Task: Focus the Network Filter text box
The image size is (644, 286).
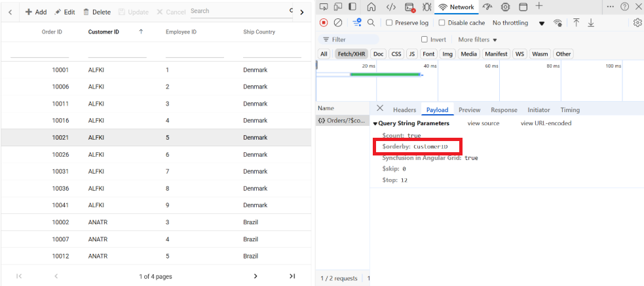Action: [349, 39]
